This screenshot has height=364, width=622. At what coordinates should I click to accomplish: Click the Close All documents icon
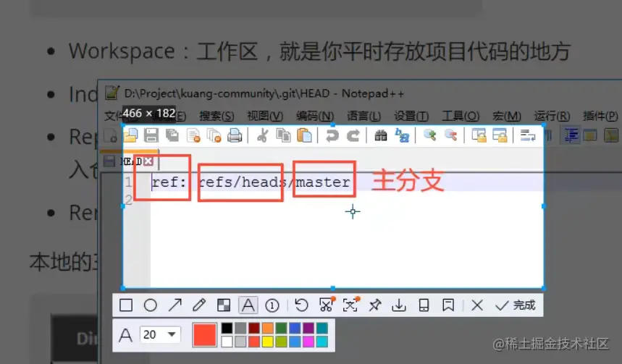pyautogui.click(x=214, y=135)
